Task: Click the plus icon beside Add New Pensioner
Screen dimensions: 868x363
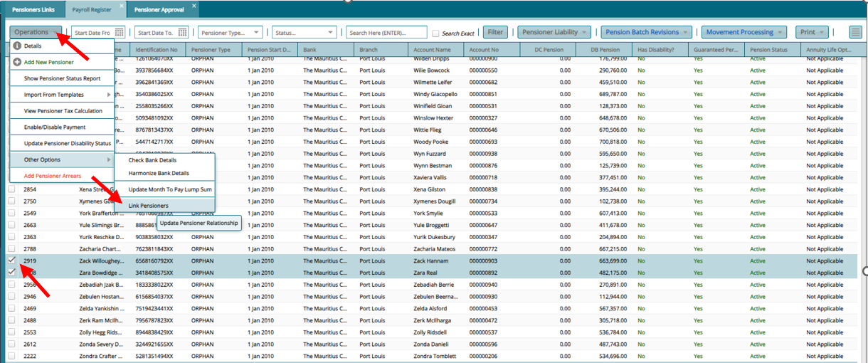Action: pos(17,62)
